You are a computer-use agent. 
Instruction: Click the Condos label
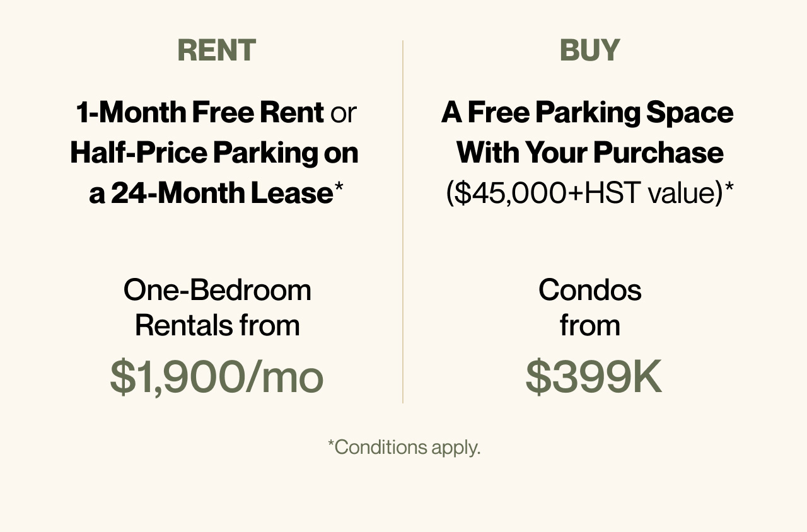tap(590, 290)
